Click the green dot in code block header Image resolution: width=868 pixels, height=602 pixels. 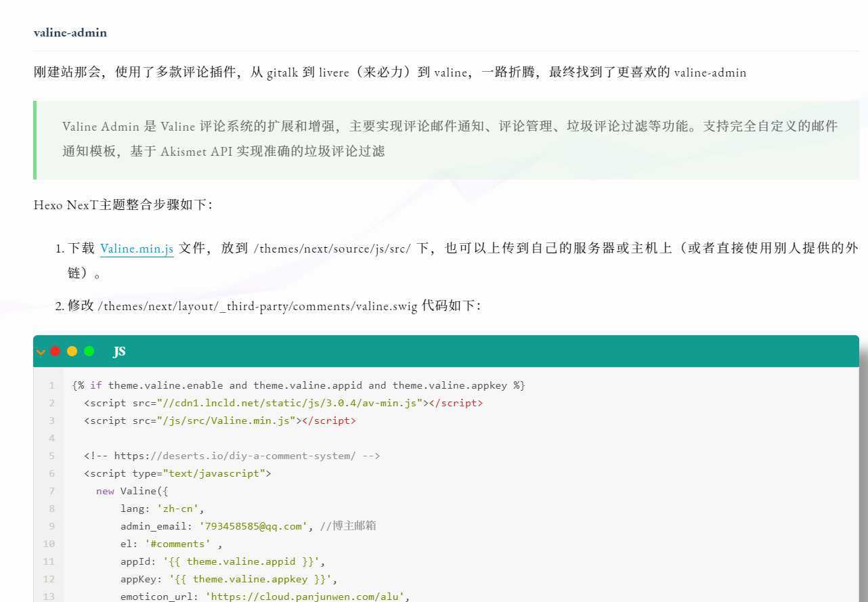point(89,351)
